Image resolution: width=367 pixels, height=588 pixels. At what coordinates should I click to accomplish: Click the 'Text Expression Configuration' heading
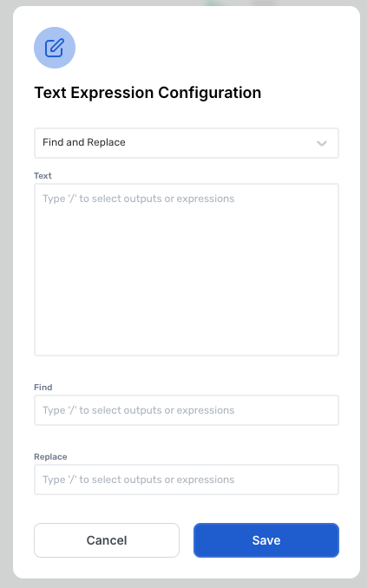point(147,93)
